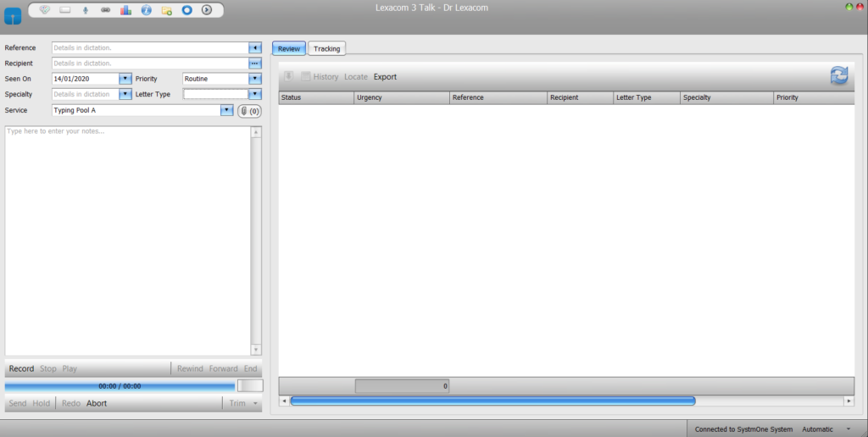
Task: Switch to the Review tab
Action: pyautogui.click(x=289, y=48)
